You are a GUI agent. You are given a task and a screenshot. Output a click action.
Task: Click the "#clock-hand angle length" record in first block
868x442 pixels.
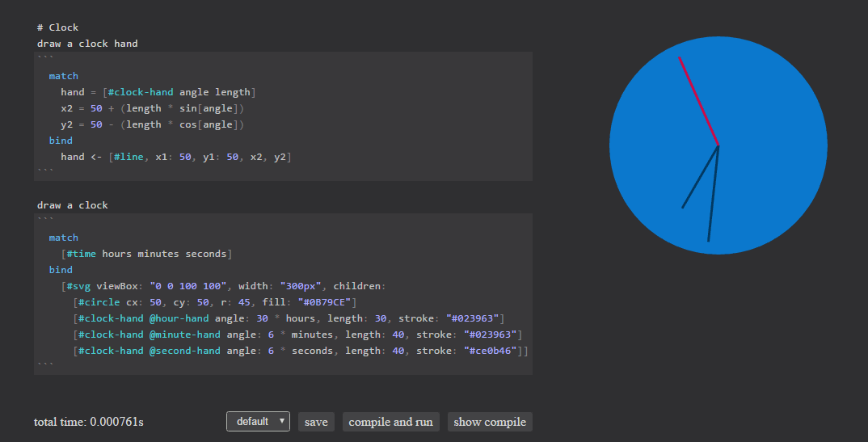point(179,92)
